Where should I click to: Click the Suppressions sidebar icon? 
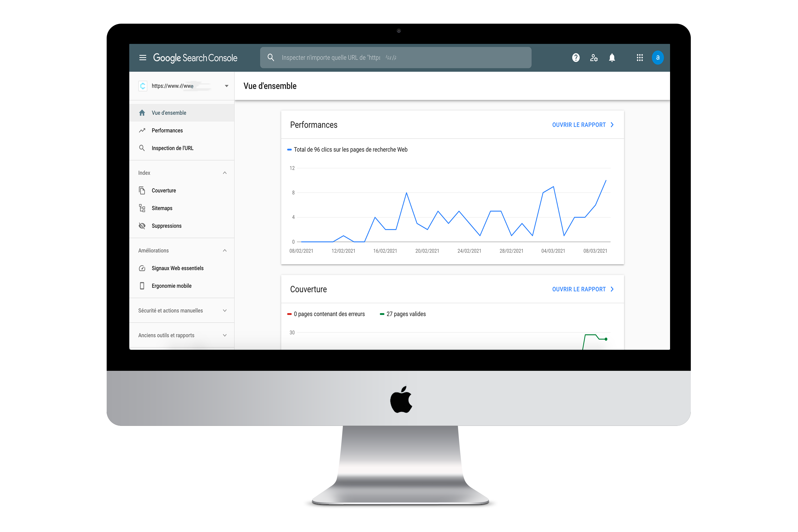(x=142, y=226)
